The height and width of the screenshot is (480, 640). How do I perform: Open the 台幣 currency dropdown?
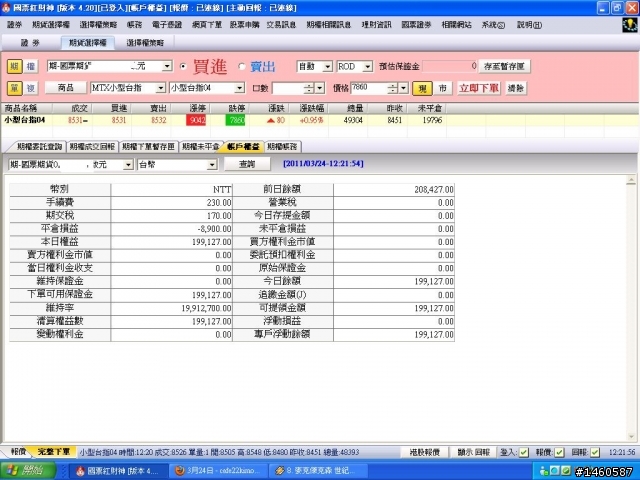click(212, 164)
